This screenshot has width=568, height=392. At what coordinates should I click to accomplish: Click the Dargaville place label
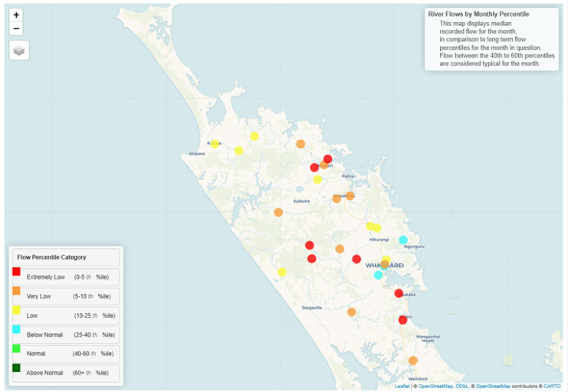[312, 308]
